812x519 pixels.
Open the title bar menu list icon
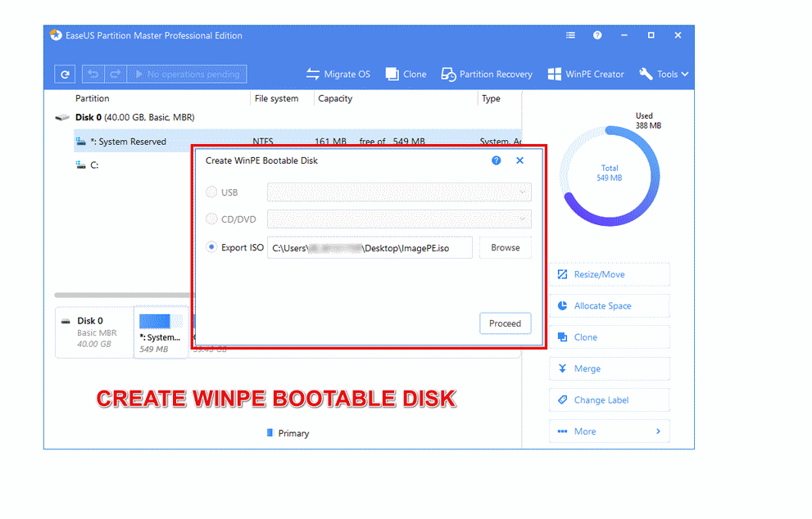pyautogui.click(x=570, y=35)
